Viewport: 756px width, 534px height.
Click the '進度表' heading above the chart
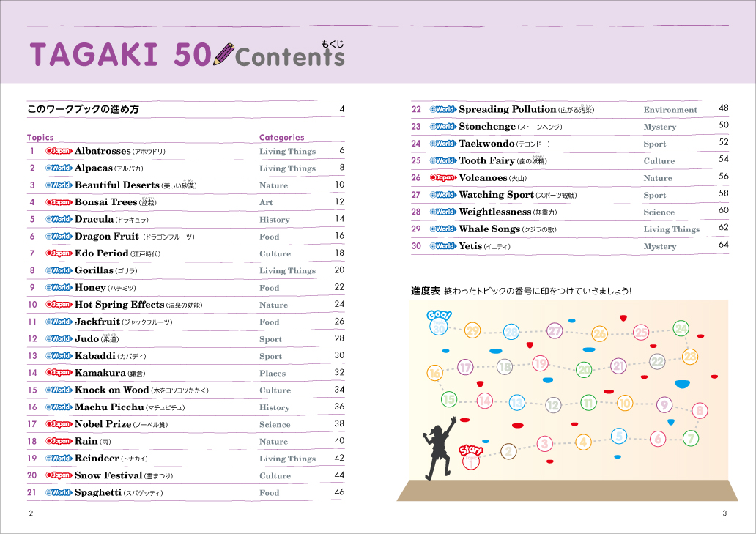(426, 291)
